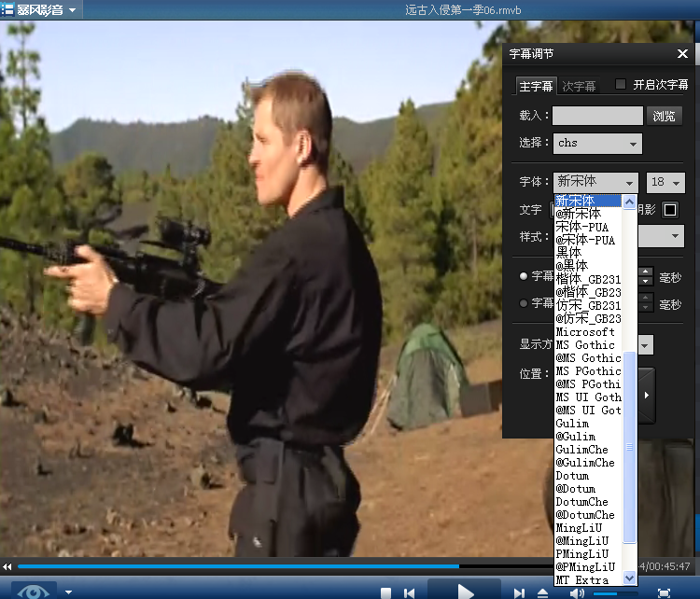700x599 pixels.
Task: Select the first 字幕 timing radio button
Action: pos(524,277)
